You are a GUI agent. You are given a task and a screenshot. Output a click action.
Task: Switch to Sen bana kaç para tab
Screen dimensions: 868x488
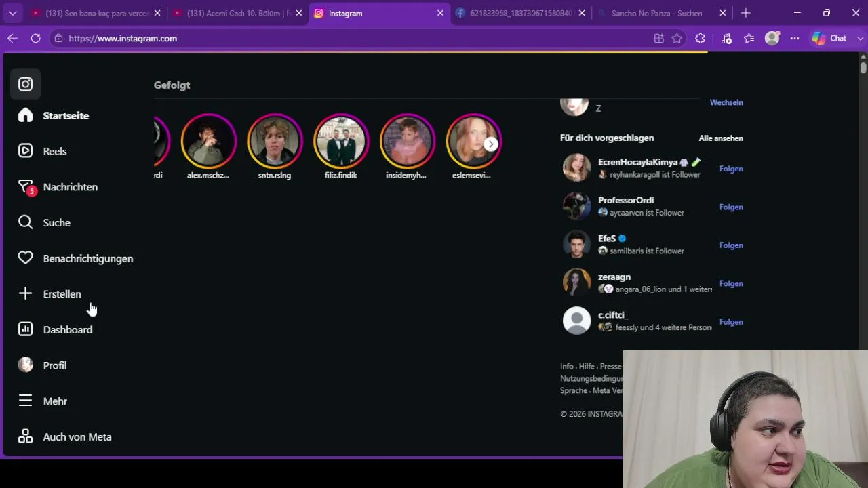pos(96,13)
